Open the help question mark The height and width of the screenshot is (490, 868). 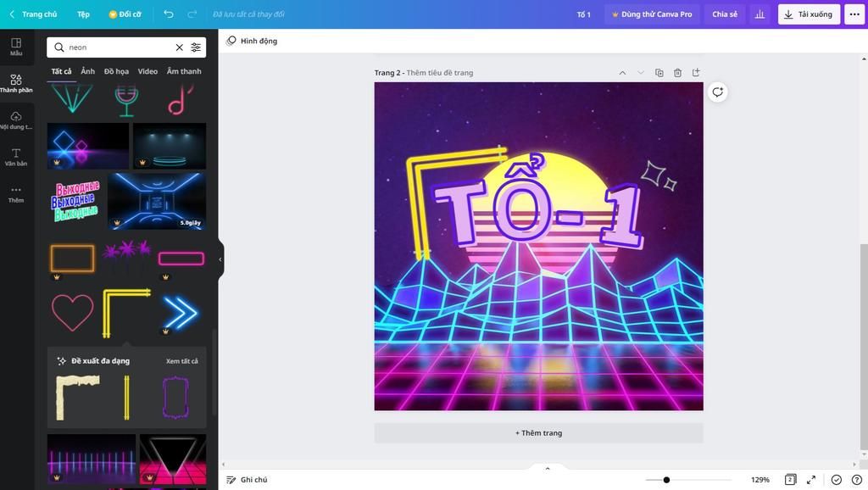pyautogui.click(x=856, y=480)
